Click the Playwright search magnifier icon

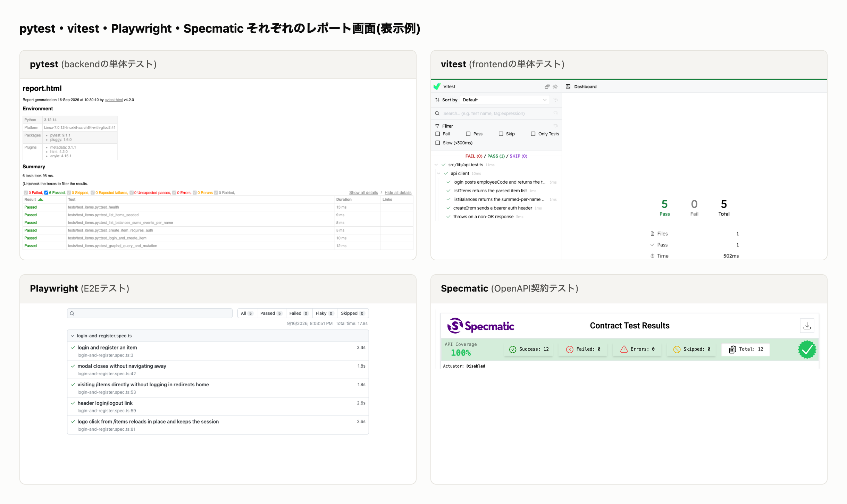pyautogui.click(x=72, y=314)
